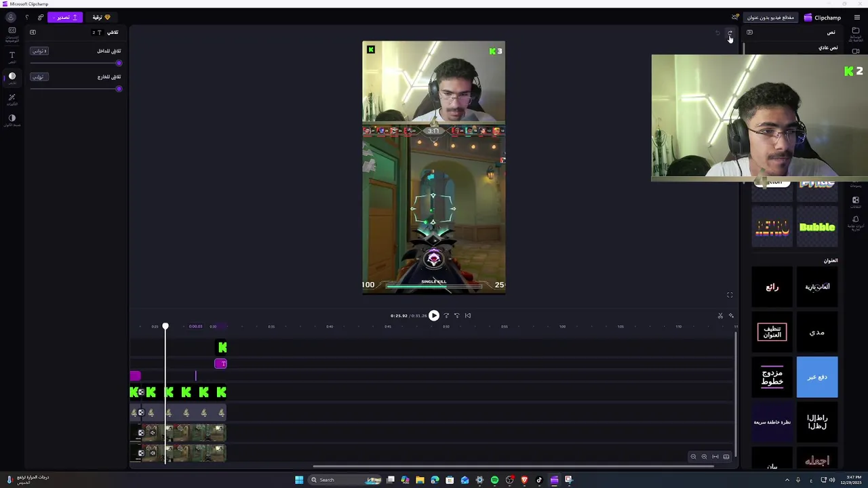Show hidden system tray icons
This screenshot has width=868, height=488.
(787, 480)
